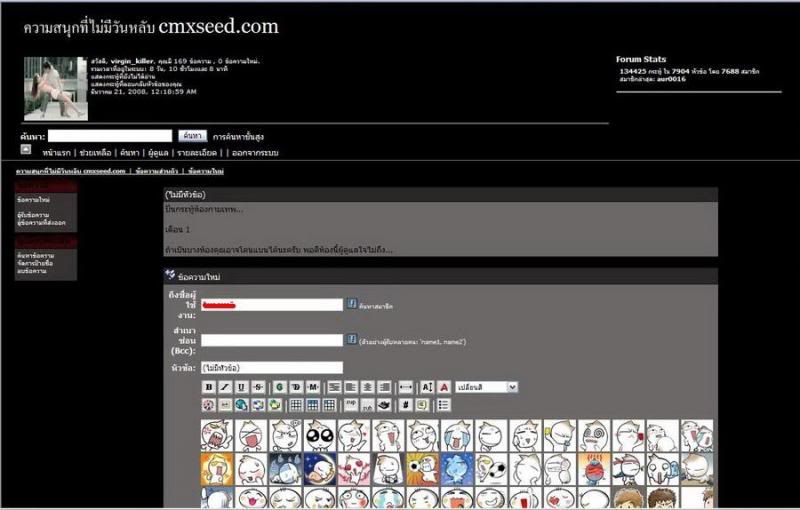Click the forum search text box
This screenshot has width=800, height=510.
(110, 136)
